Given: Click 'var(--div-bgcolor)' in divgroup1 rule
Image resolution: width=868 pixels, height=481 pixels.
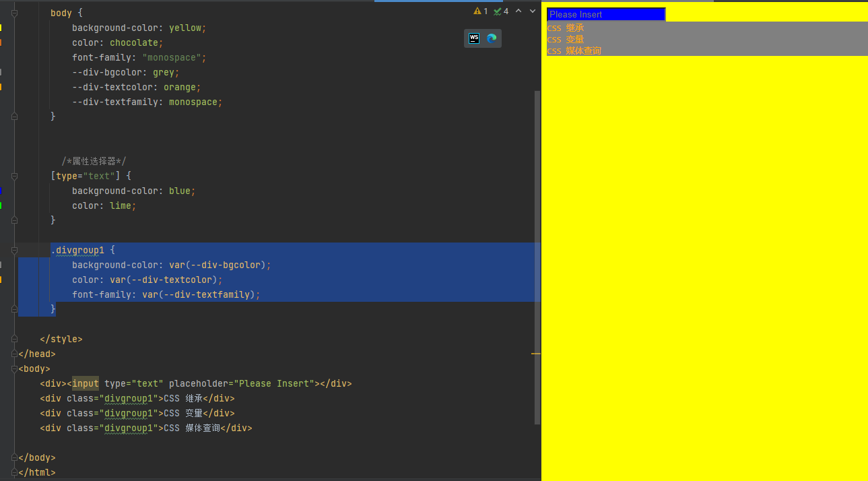Looking at the screenshot, I should [218, 265].
